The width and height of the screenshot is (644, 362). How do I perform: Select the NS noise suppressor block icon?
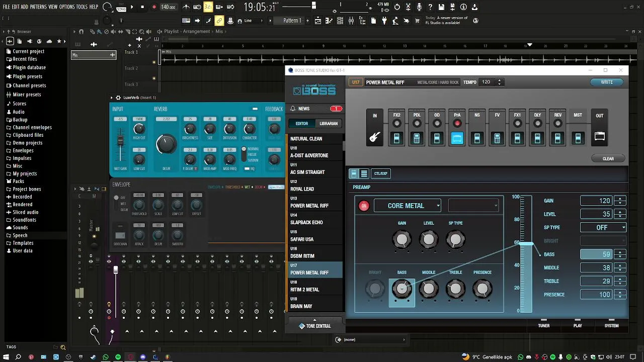tap(477, 138)
